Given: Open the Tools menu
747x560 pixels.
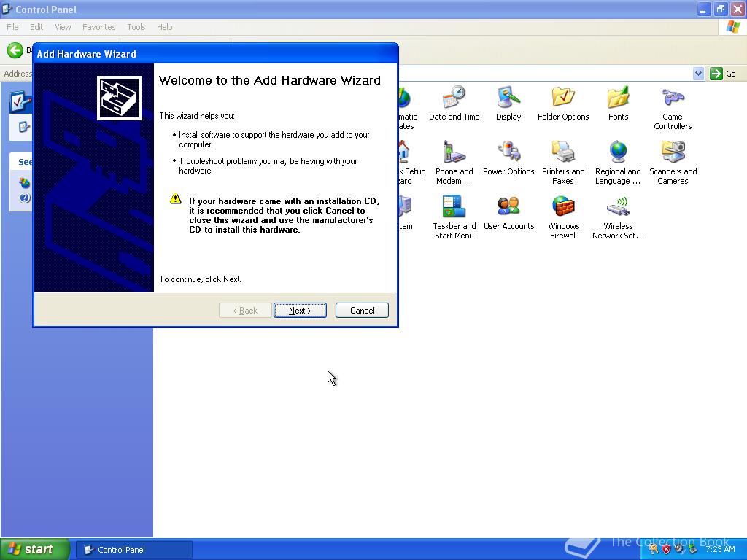Looking at the screenshot, I should [136, 27].
